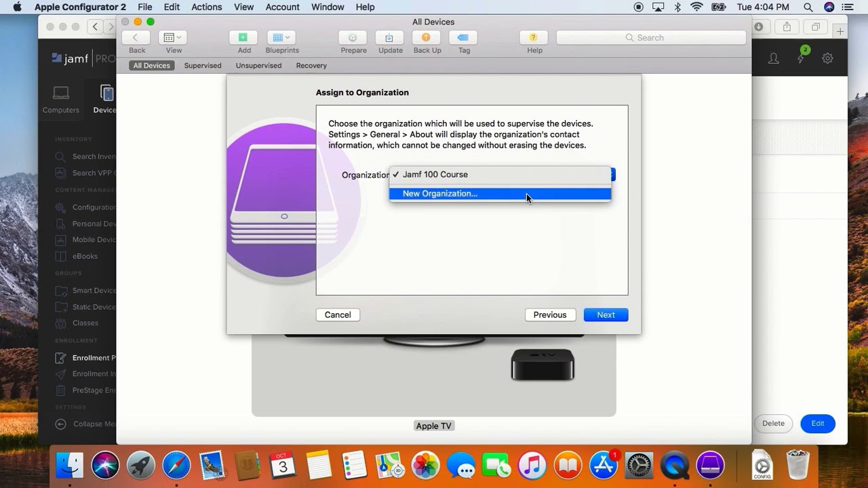Click Jamf Pro settings gear icon
The image size is (868, 488).
click(x=828, y=59)
